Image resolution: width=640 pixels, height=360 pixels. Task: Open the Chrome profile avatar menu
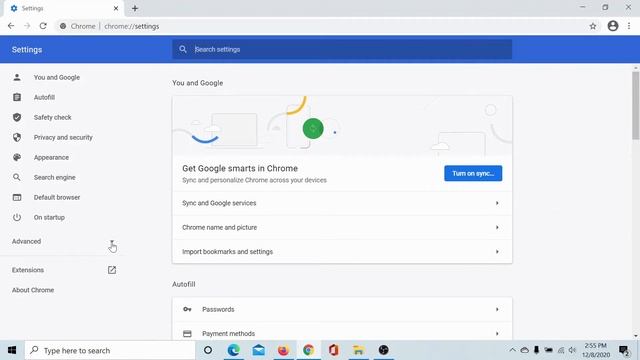point(613,26)
